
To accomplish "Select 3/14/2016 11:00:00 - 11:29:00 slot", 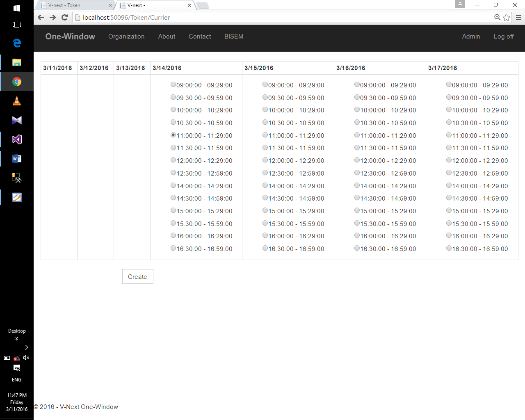I will click(x=173, y=135).
